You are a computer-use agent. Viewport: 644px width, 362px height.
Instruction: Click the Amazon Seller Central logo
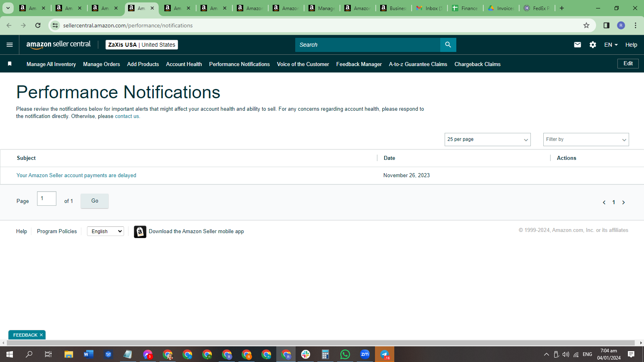(58, 45)
